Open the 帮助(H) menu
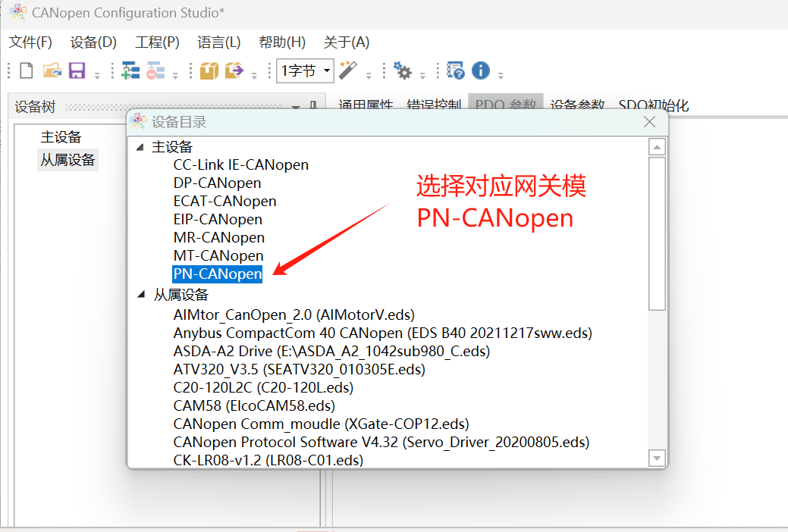Viewport: 788px width, 532px height. tap(282, 42)
